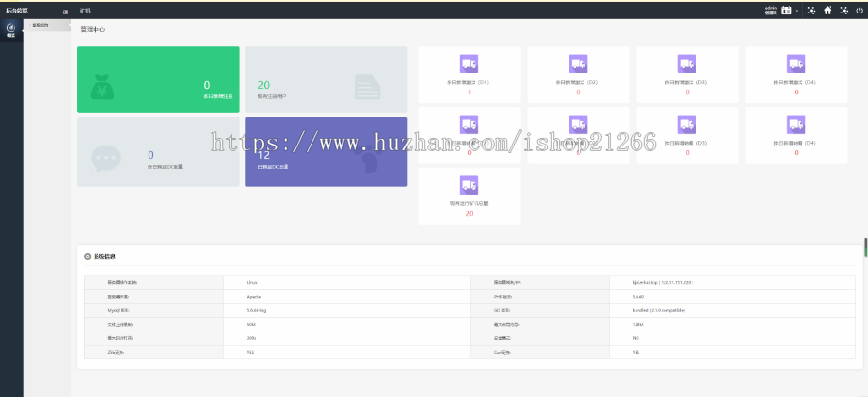Click the truck icon in total miners card
This screenshot has width=868, height=397.
(469, 185)
